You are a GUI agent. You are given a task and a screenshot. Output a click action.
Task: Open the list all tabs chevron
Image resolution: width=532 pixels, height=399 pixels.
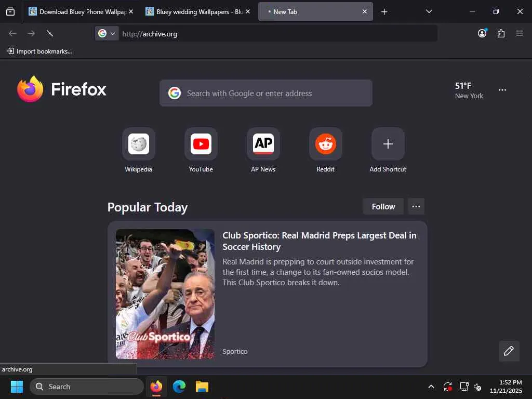[429, 11]
